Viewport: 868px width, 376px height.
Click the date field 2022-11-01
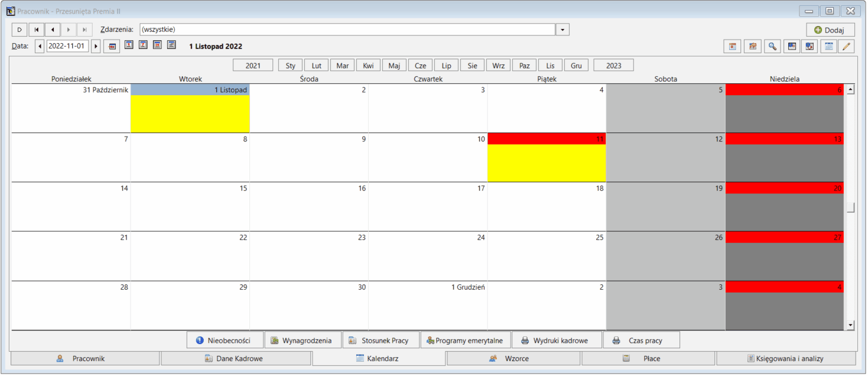(67, 46)
